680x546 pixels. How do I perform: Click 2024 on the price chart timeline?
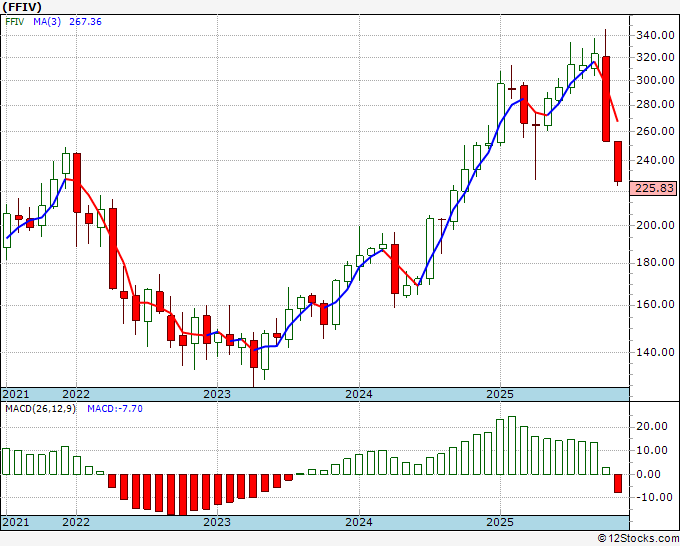pos(359,394)
